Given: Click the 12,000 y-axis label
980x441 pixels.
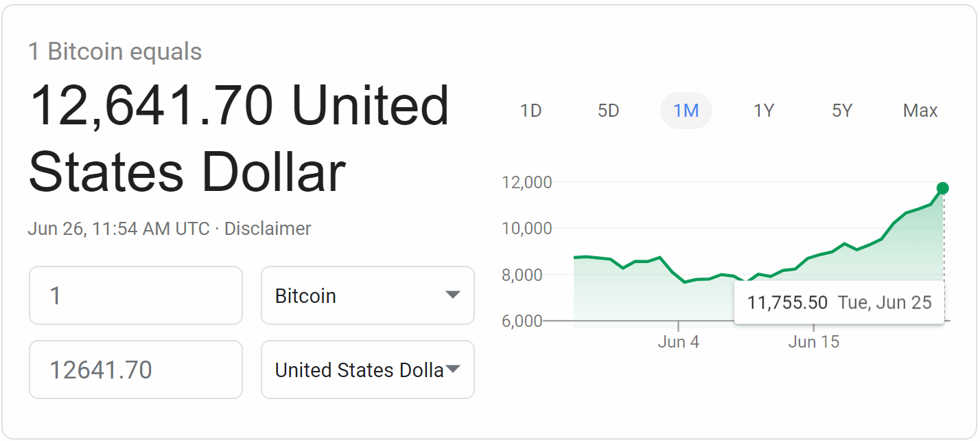Looking at the screenshot, I should click(x=527, y=183).
